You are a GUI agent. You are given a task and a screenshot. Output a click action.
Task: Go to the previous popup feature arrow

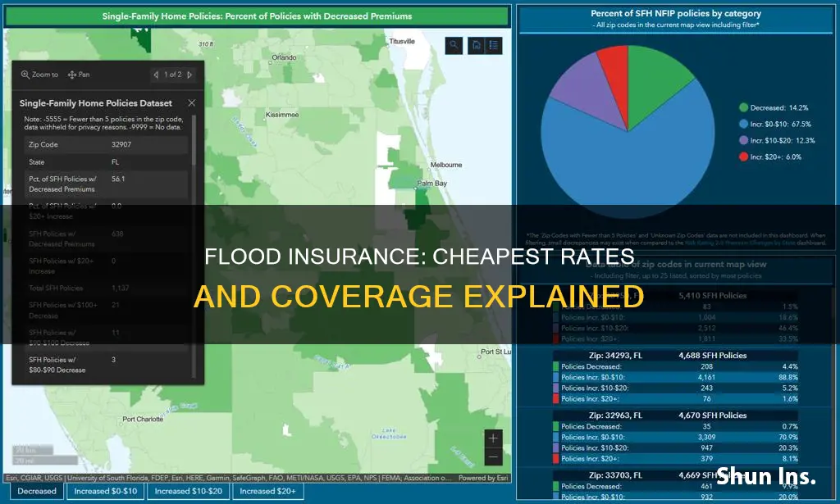pos(157,75)
